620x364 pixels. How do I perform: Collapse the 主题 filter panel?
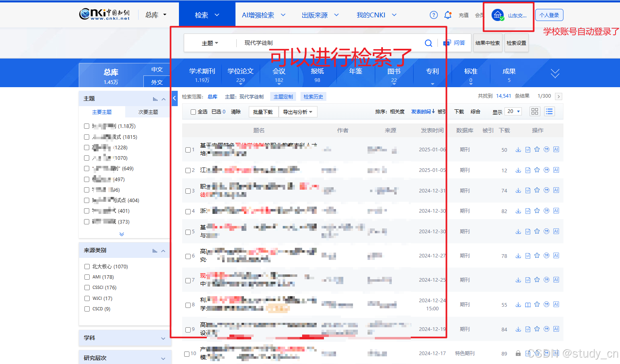[164, 99]
